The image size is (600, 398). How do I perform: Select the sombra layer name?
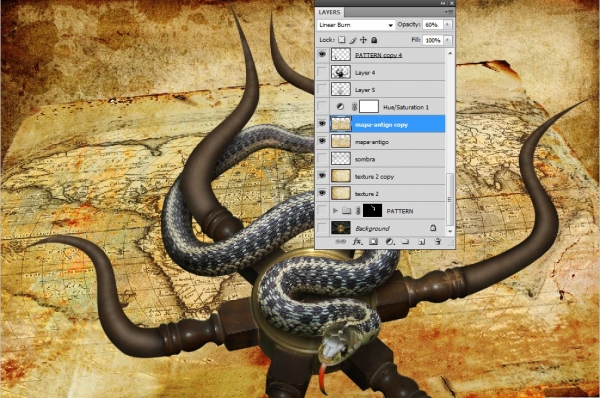365,159
